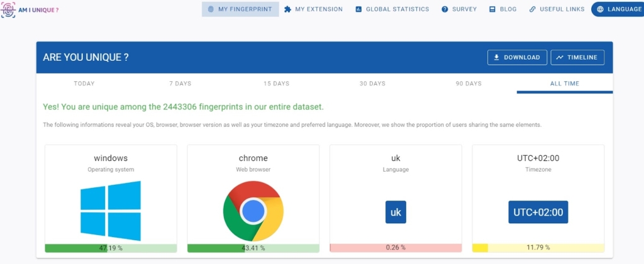Click the globe icon in Language button
The image size is (644, 264).
600,9
